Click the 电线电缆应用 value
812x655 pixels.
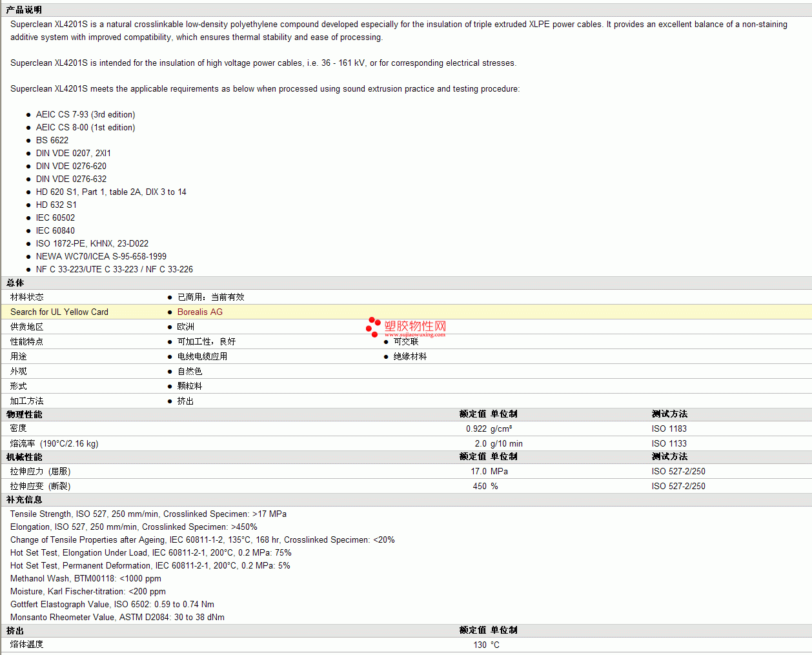(202, 356)
